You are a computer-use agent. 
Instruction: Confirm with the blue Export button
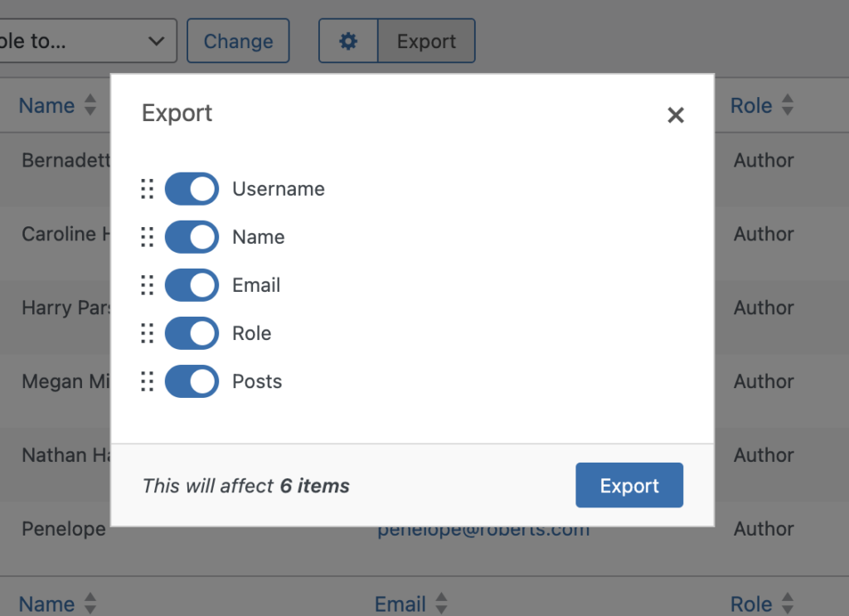pos(629,485)
